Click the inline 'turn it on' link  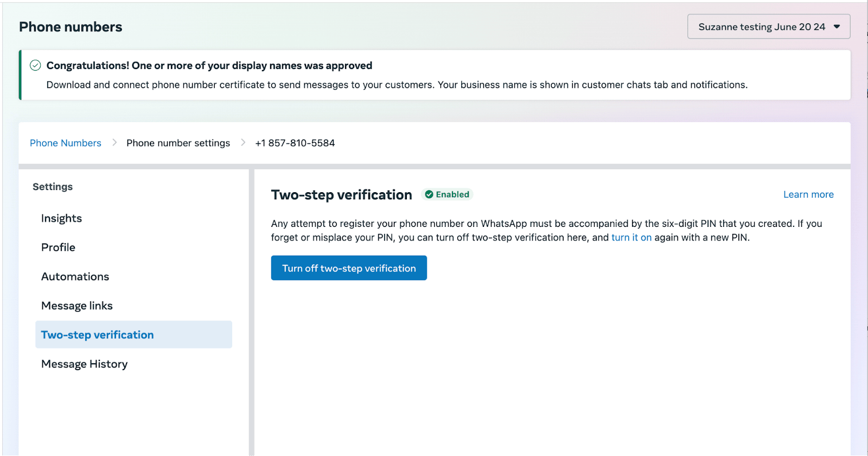tap(631, 238)
